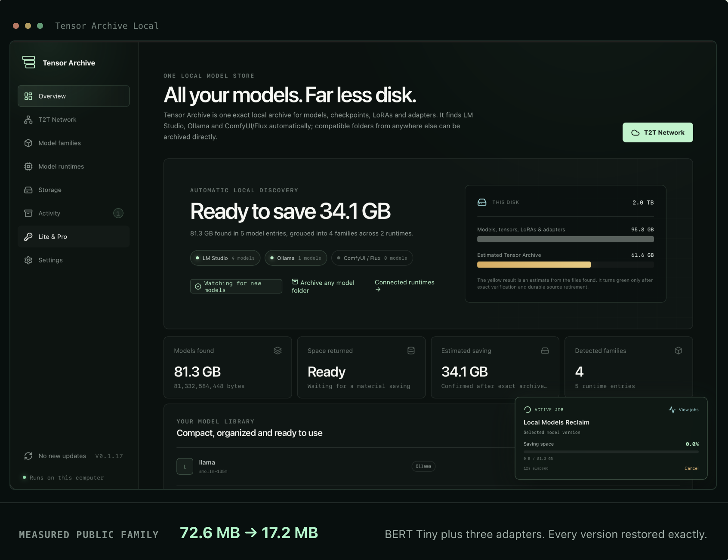
Task: Click the L avatar of llama model
Action: [x=185, y=466]
